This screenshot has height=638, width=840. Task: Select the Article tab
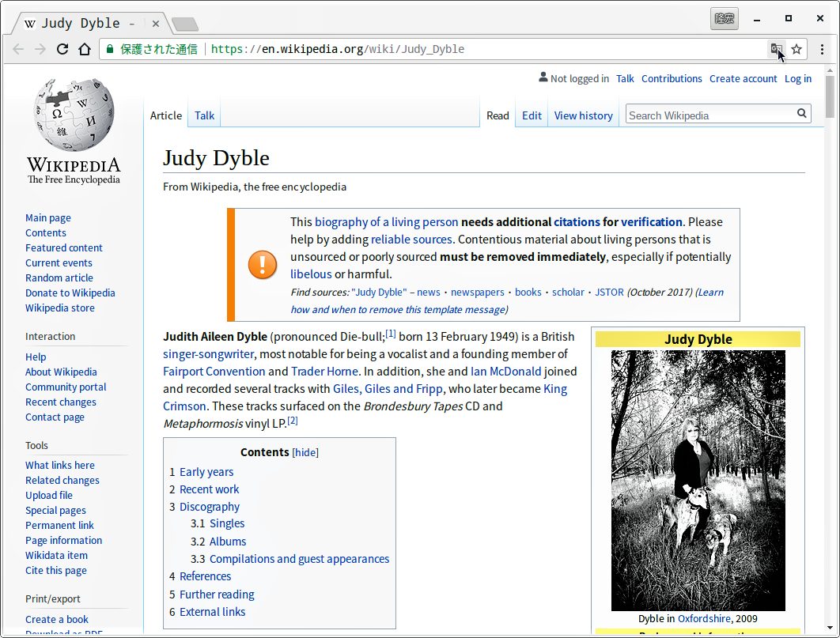coord(166,115)
